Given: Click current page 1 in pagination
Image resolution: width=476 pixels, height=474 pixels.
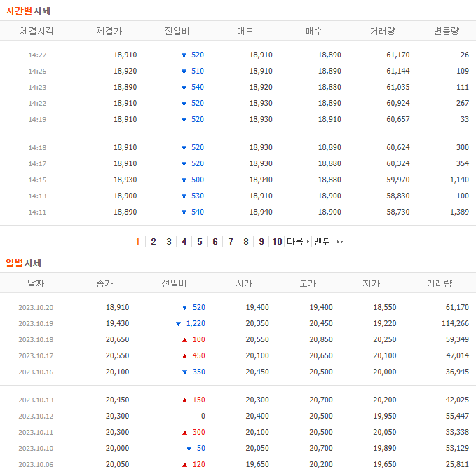Looking at the screenshot, I should tap(138, 242).
